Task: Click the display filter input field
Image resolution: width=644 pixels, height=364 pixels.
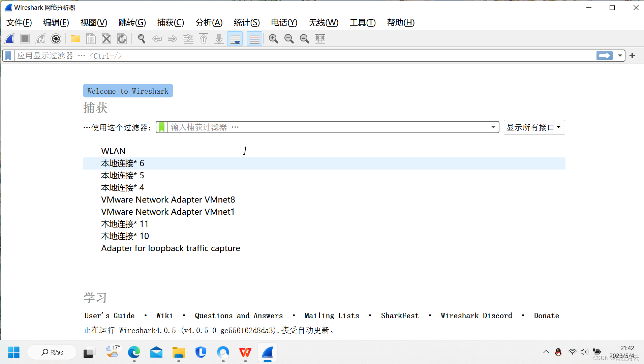Action: click(305, 56)
